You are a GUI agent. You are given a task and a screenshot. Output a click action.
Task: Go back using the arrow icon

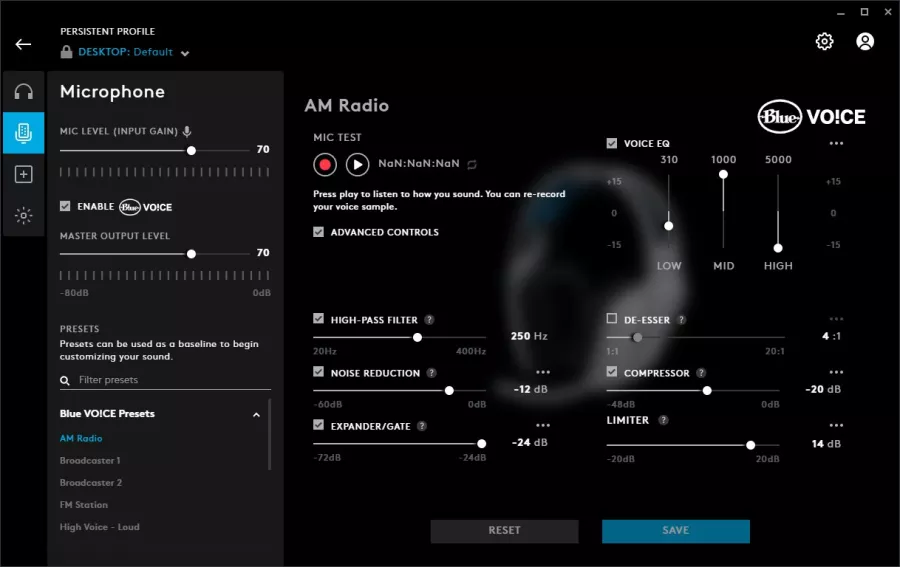(x=23, y=44)
